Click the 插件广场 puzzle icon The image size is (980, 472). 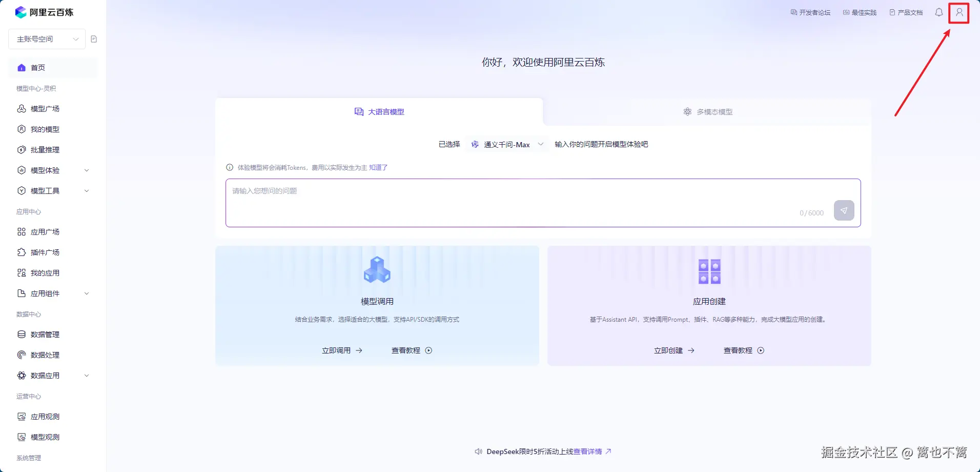click(22, 252)
